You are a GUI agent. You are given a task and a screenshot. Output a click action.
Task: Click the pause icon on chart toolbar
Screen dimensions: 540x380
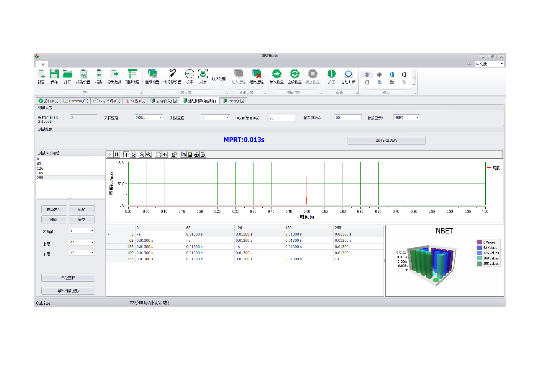[x=117, y=155]
